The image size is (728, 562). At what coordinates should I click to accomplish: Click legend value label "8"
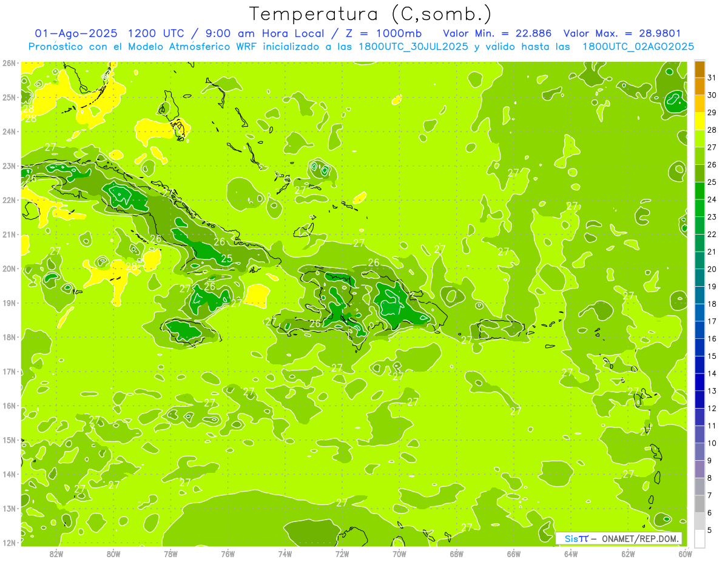point(710,478)
